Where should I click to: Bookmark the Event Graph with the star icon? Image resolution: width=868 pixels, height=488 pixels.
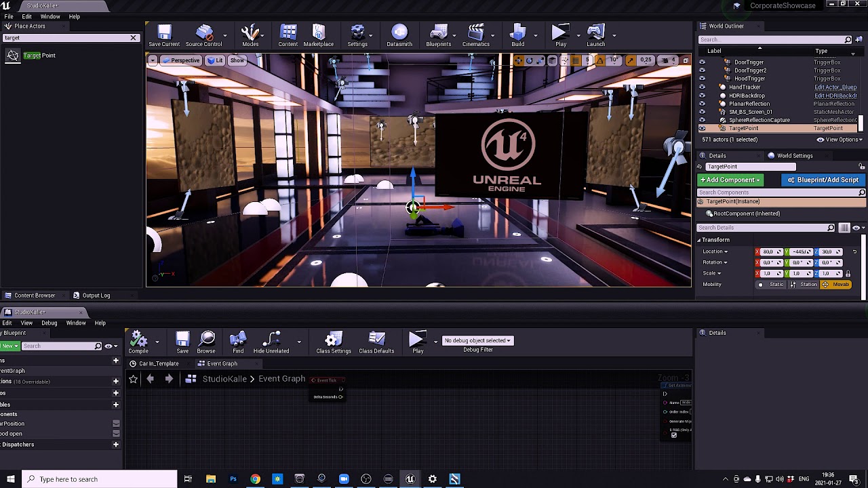[133, 380]
